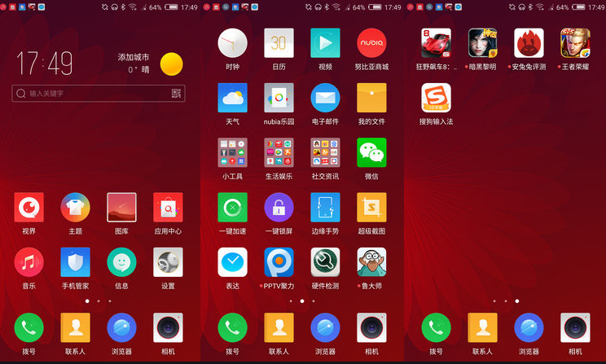
Task: Open 电子邮件 email app
Action: point(326,98)
